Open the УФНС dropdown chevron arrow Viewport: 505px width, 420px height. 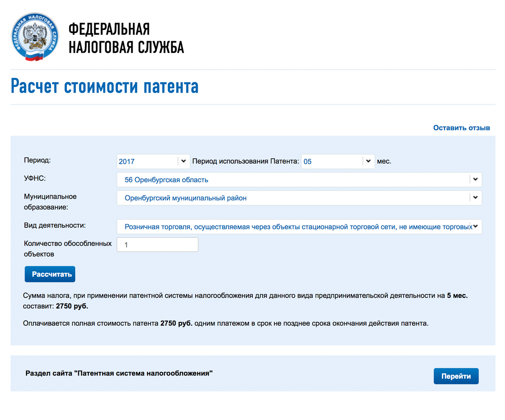(476, 179)
